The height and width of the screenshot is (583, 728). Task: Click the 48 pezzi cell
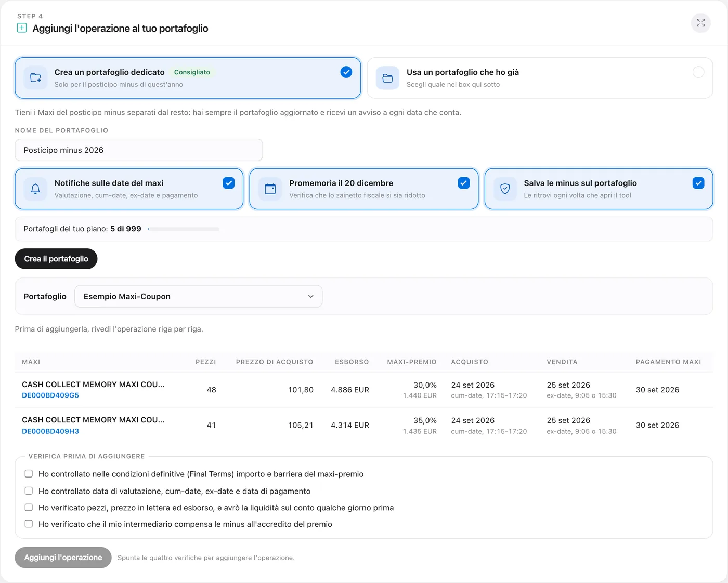pyautogui.click(x=211, y=390)
